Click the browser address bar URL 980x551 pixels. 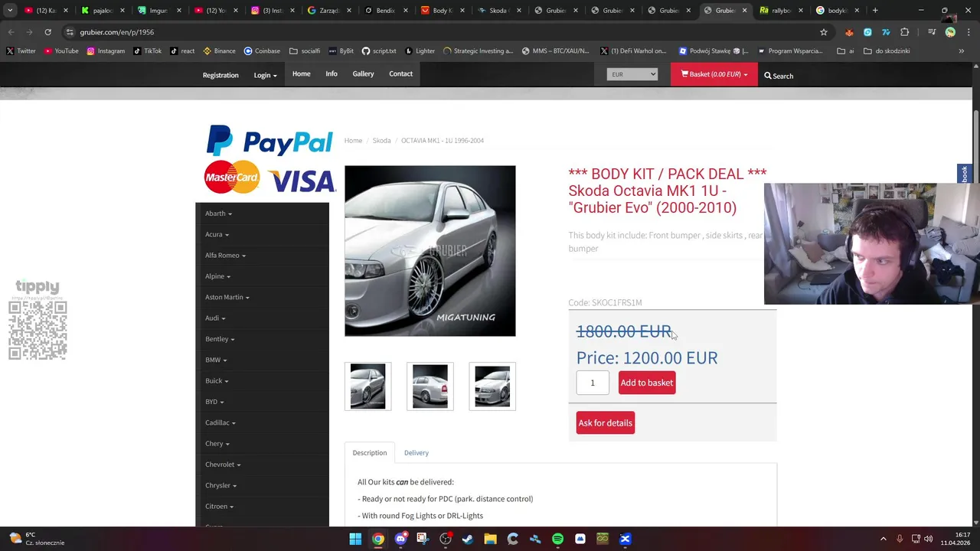tap(116, 32)
